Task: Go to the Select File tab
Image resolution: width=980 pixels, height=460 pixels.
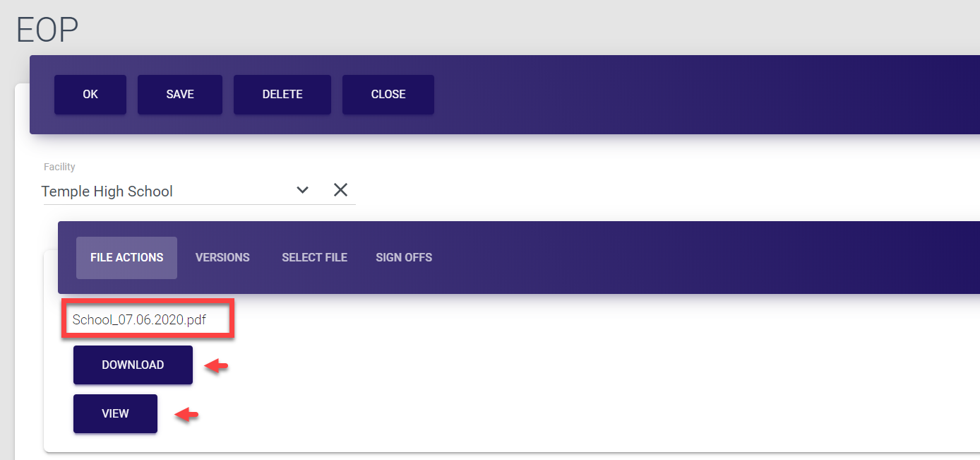Action: click(314, 258)
